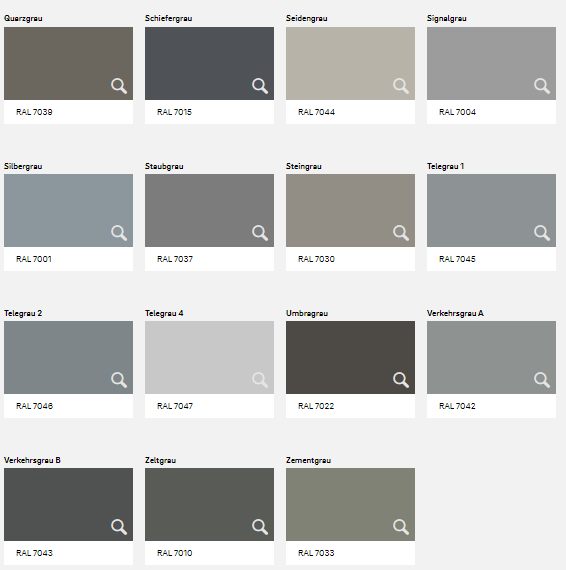The width and height of the screenshot is (566, 570).
Task: Select the Telegrau 2 color swatch
Action: pyautogui.click(x=68, y=357)
